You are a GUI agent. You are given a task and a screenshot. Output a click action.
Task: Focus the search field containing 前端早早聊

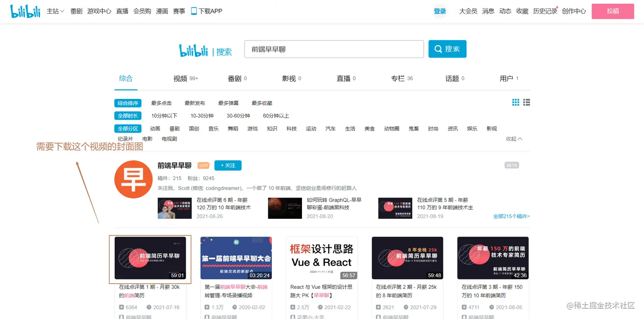(x=334, y=49)
